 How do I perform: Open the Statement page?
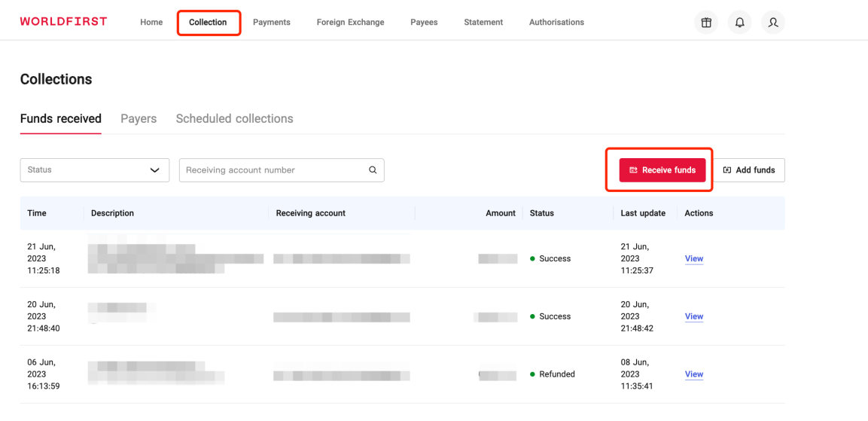click(x=483, y=23)
